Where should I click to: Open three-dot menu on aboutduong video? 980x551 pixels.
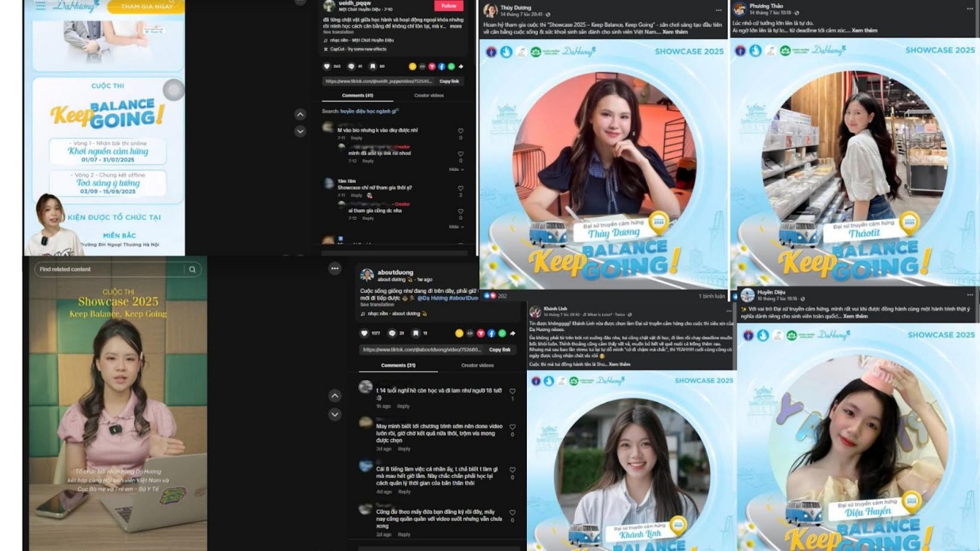coord(335,268)
